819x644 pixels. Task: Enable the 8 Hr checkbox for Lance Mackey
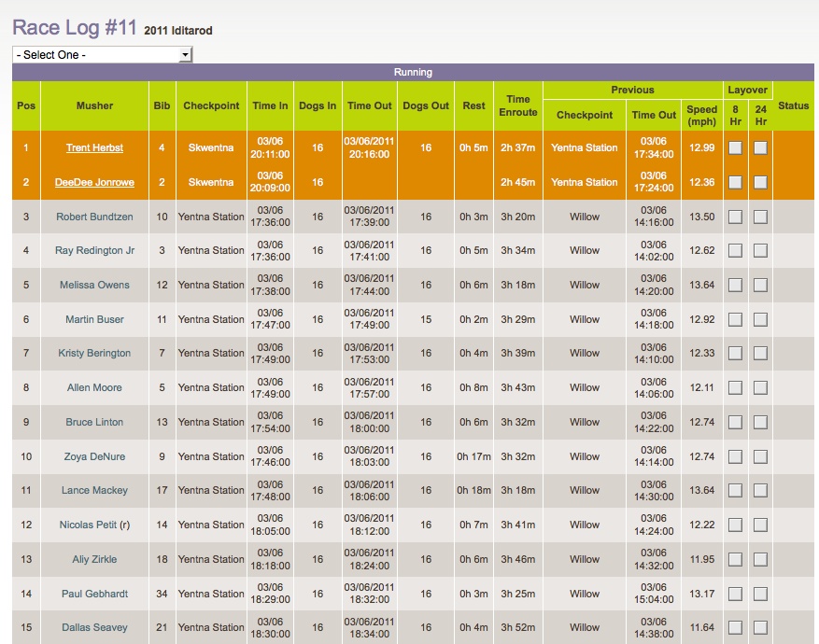click(x=736, y=490)
